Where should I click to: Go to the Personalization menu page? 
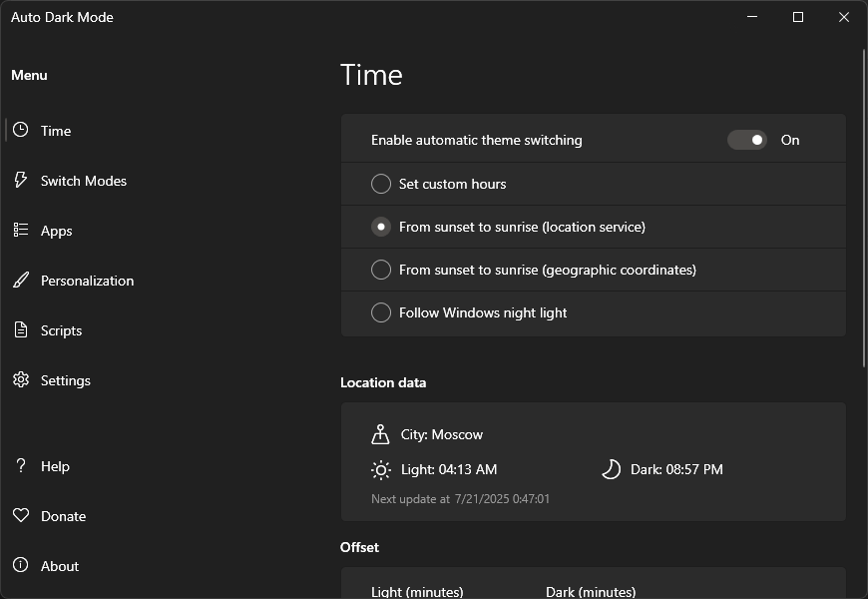coord(87,281)
